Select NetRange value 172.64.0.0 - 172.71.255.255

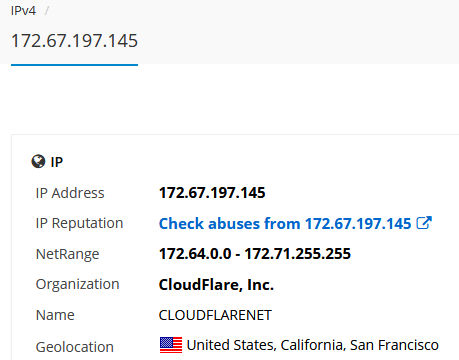pos(255,254)
